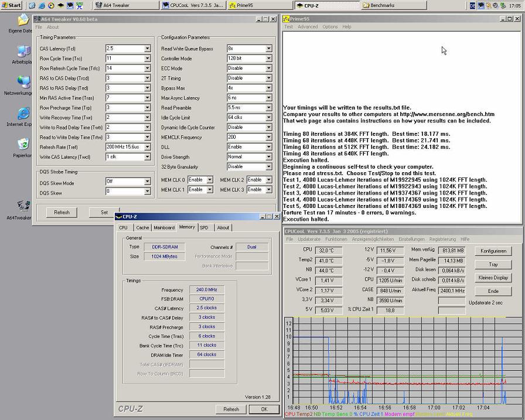Click the 17:05 clock in the tray
Screen dimensions: 525x420
click(x=514, y=5)
